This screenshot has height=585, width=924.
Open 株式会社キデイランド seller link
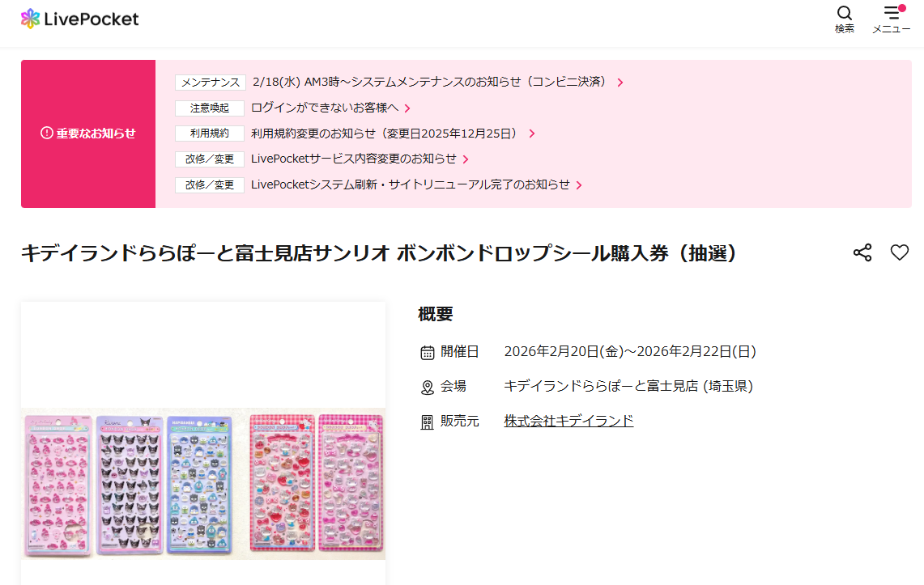coord(568,421)
